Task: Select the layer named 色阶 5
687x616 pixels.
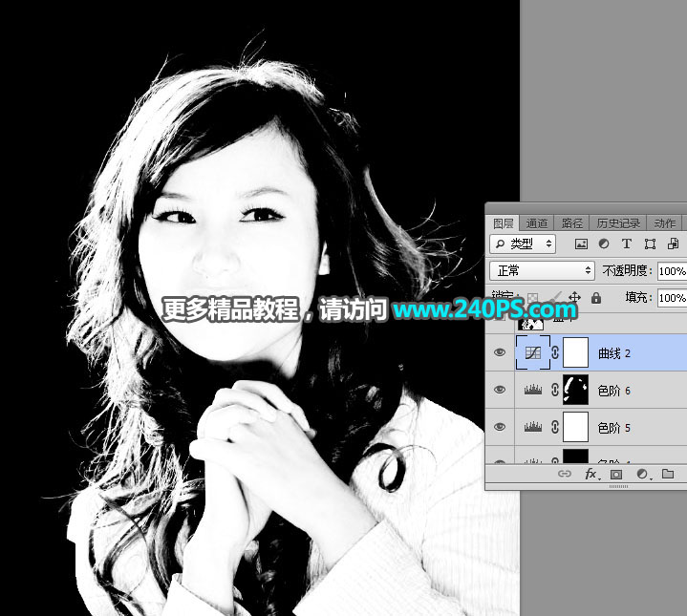Action: pyautogui.click(x=614, y=427)
